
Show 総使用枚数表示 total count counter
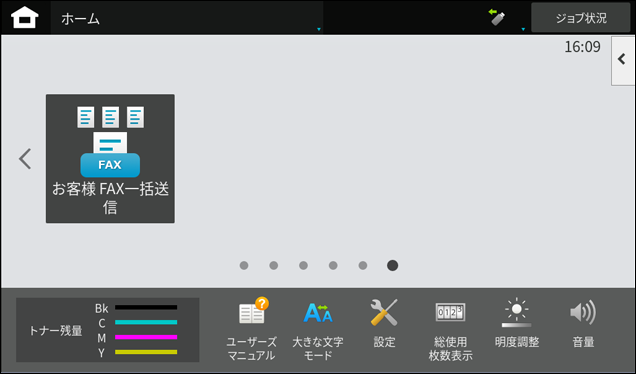click(x=450, y=329)
